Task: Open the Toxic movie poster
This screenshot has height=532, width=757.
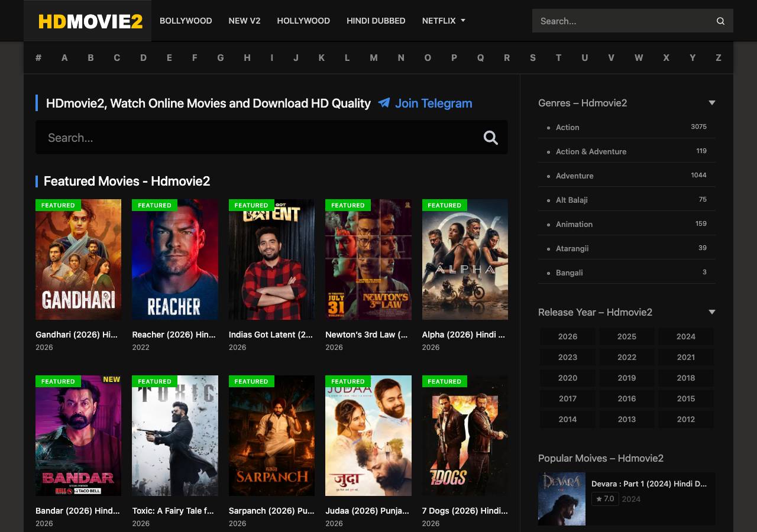Action: (x=175, y=436)
